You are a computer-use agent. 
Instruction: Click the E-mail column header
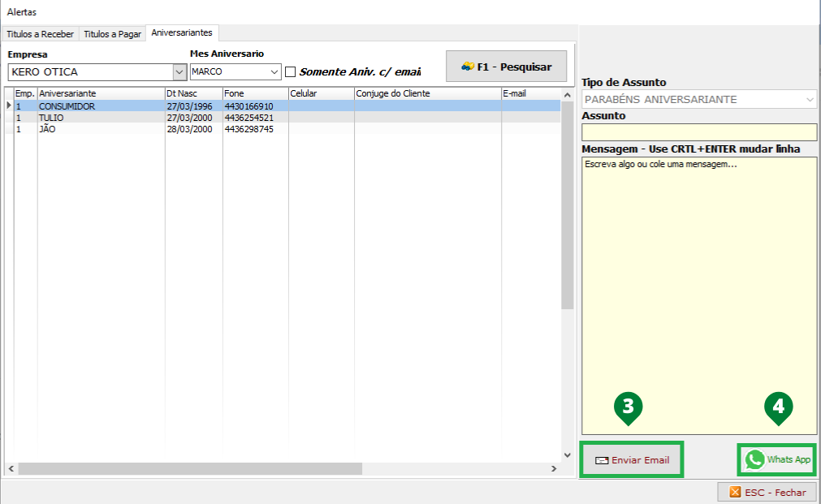point(530,93)
